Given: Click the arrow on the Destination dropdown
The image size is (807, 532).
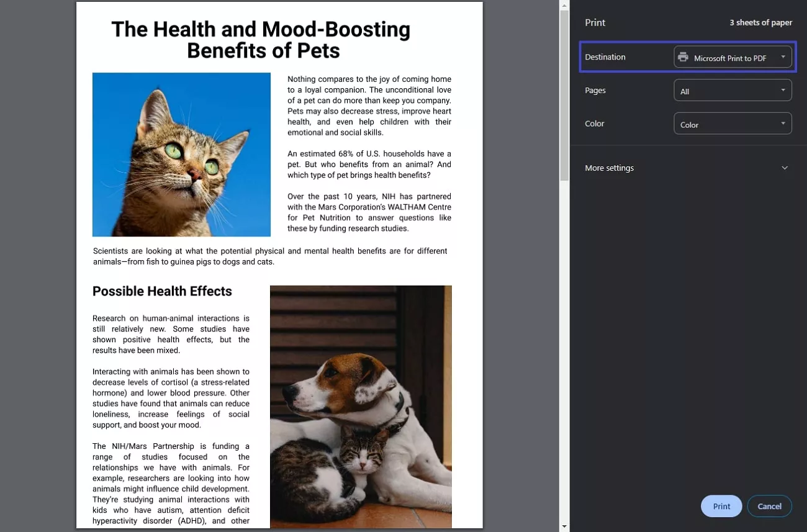Looking at the screenshot, I should [783, 57].
